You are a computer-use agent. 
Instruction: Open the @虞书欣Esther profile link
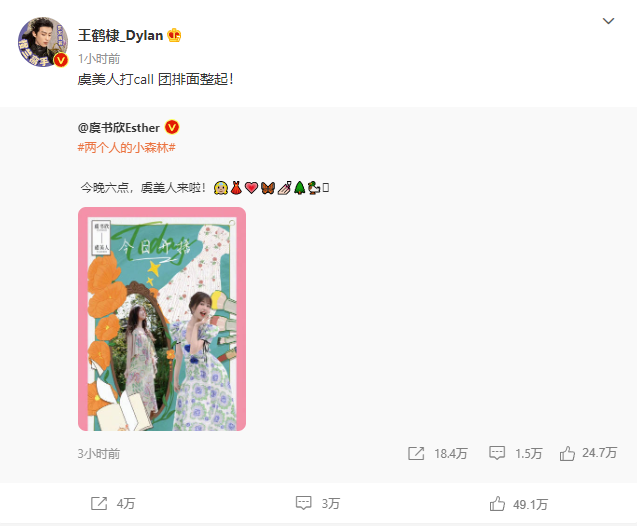pyautogui.click(x=119, y=128)
